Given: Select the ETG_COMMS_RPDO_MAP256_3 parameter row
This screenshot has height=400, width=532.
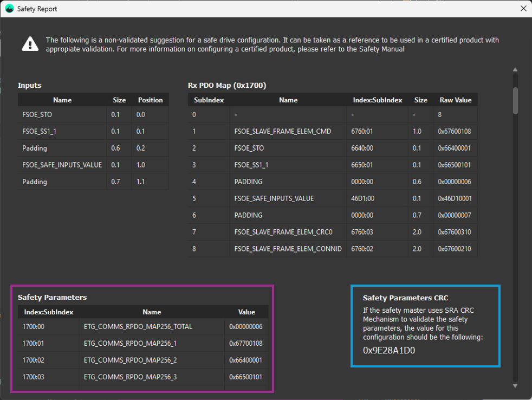Looking at the screenshot, I should (x=130, y=377).
